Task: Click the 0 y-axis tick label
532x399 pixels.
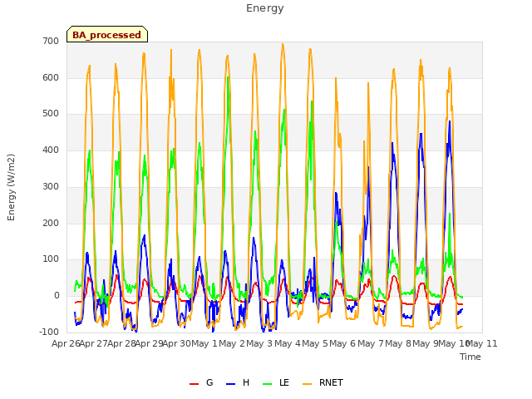Action: tap(57, 296)
